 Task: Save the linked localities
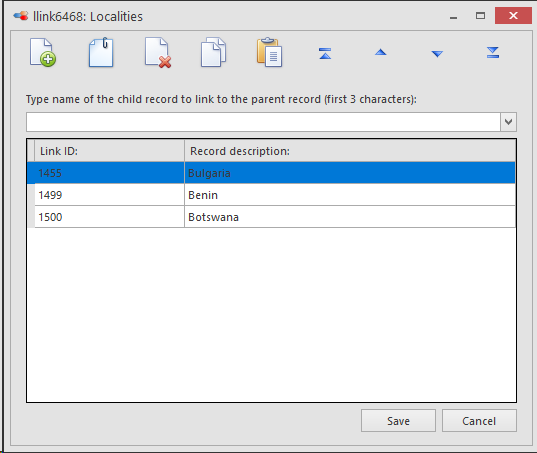click(x=398, y=420)
